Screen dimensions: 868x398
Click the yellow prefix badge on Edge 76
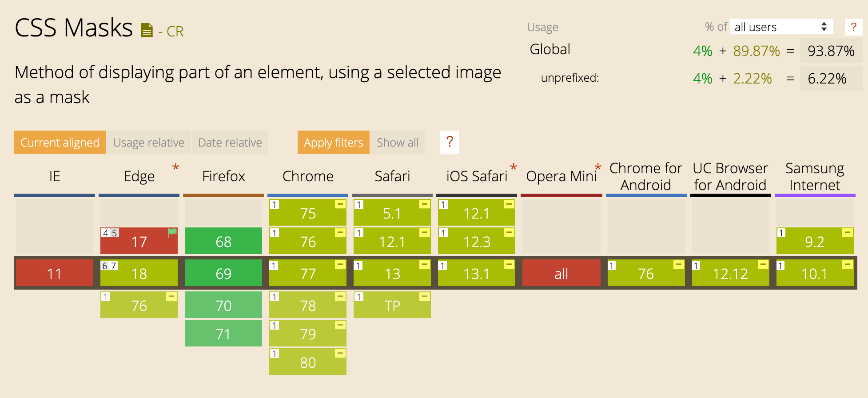[x=171, y=297]
